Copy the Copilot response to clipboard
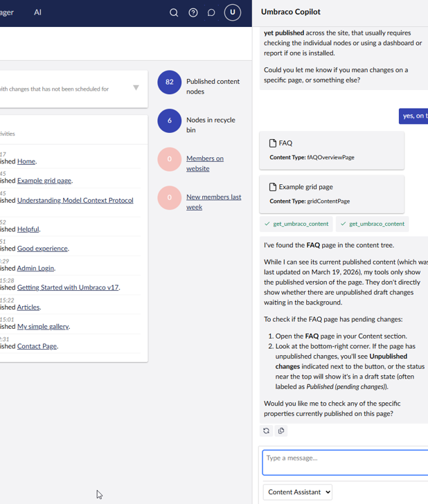The width and height of the screenshot is (428, 504). (281, 431)
